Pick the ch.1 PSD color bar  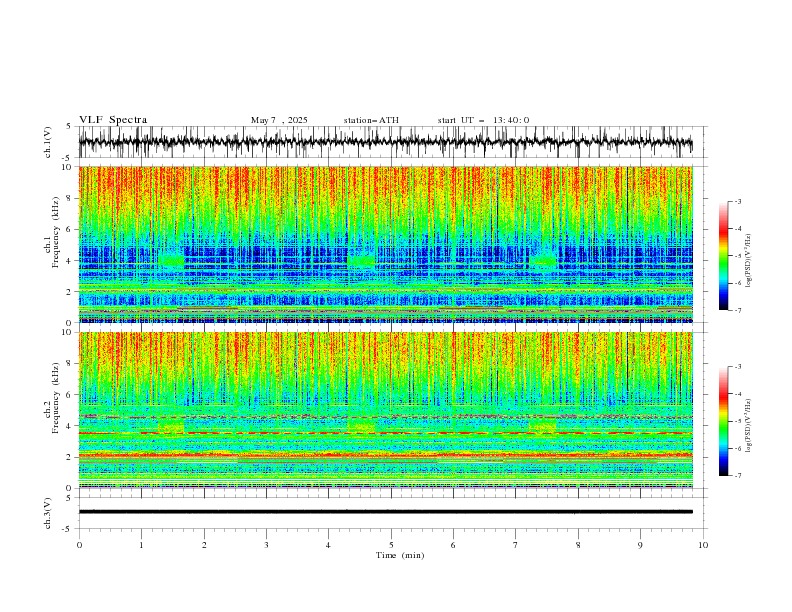pyautogui.click(x=723, y=256)
